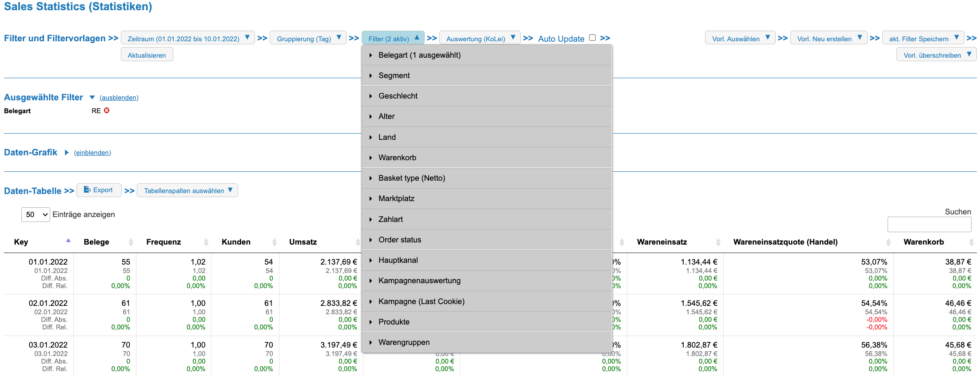The height and width of the screenshot is (376, 980).
Task: Open Zeitraum date range dropdown
Action: [x=188, y=38]
